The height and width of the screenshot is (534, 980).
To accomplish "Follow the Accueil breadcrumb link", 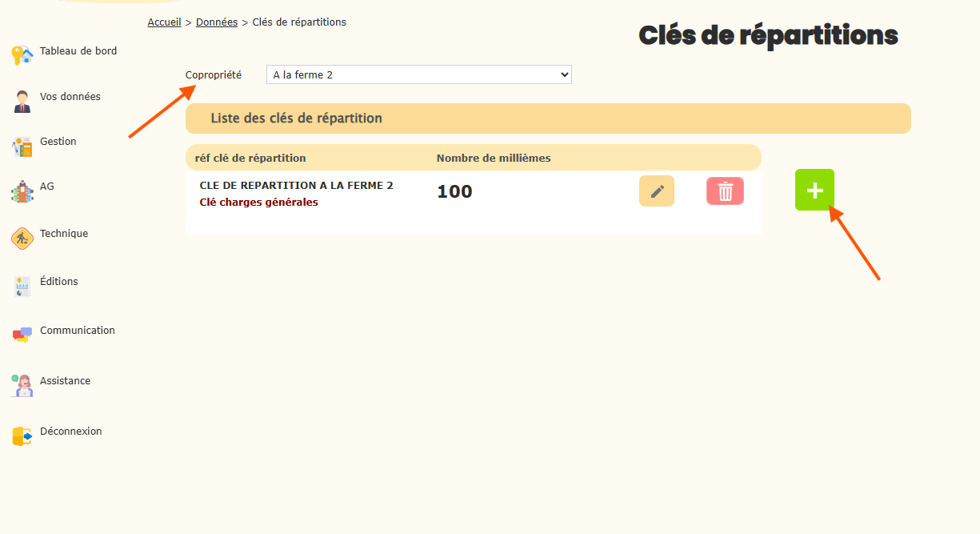I will [x=164, y=22].
